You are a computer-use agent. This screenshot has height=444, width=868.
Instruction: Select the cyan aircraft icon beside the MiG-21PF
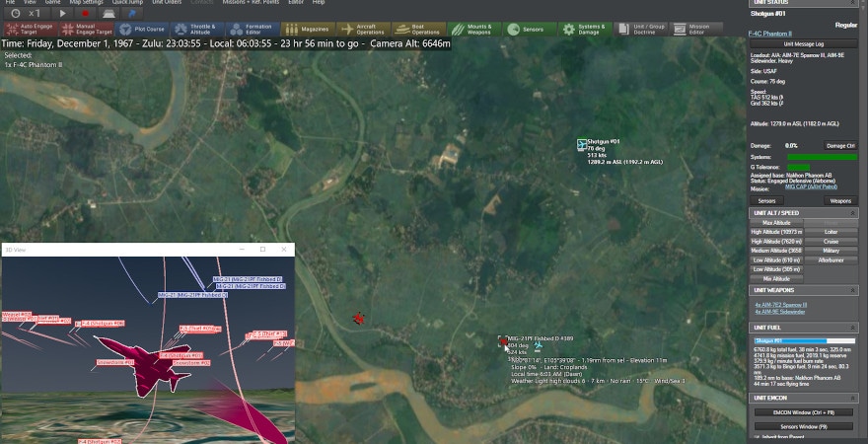(537, 345)
